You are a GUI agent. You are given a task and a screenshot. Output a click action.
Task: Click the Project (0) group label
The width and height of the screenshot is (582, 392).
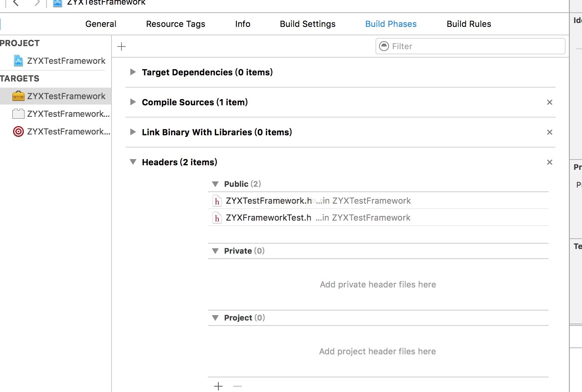point(244,318)
